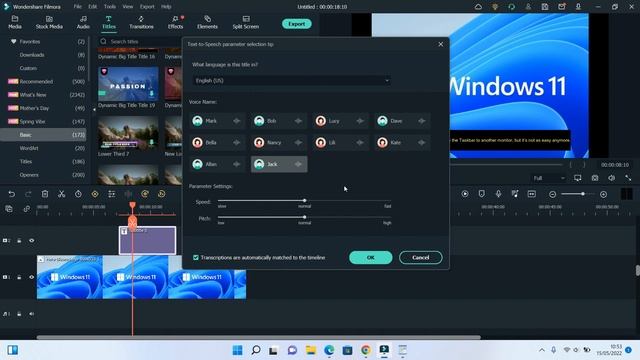Select the Mark voice option
Screen dimensions: 640x360
click(x=218, y=121)
